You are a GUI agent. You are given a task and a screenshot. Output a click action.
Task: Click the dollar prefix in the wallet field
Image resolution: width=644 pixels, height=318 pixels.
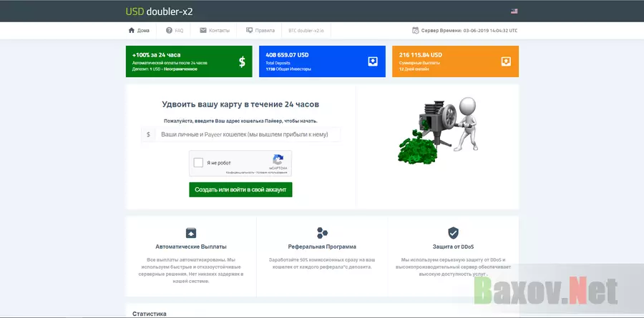click(148, 134)
